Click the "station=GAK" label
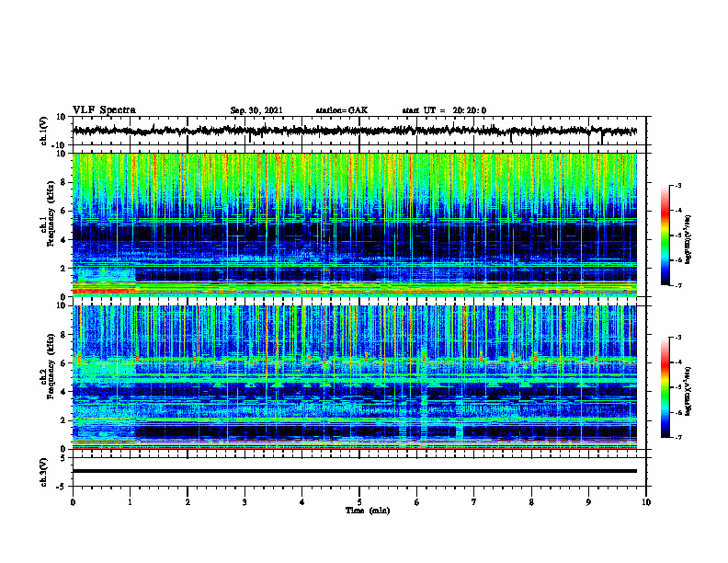The width and height of the screenshot is (728, 563). click(342, 110)
